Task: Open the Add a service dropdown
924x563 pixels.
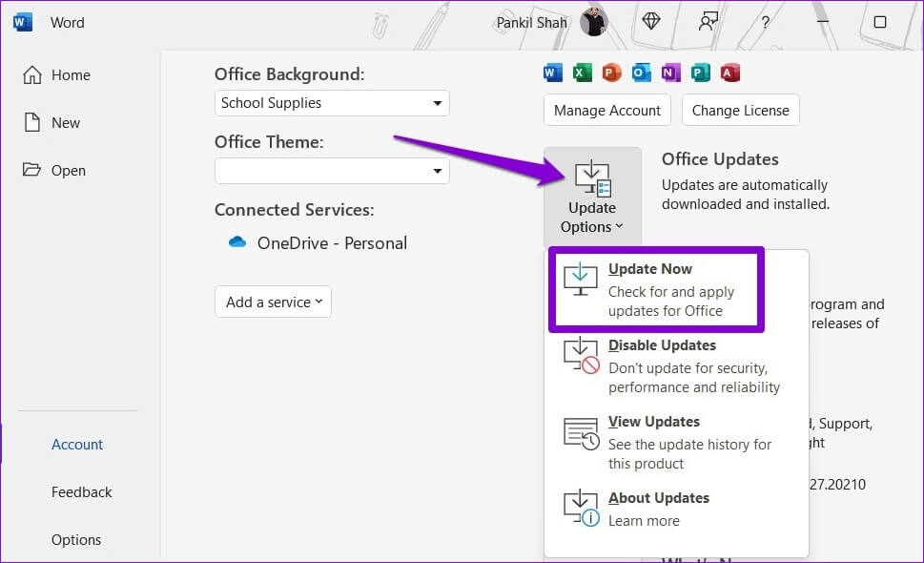Action: 273,302
